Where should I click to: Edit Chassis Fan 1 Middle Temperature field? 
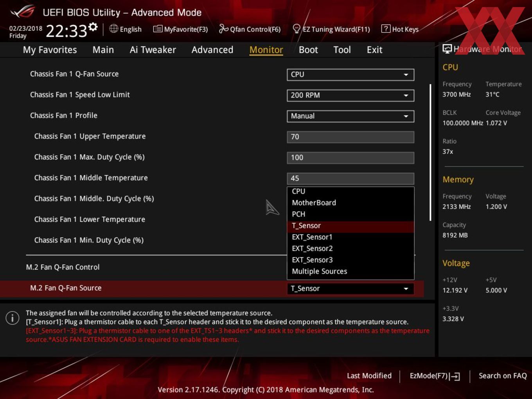(350, 178)
